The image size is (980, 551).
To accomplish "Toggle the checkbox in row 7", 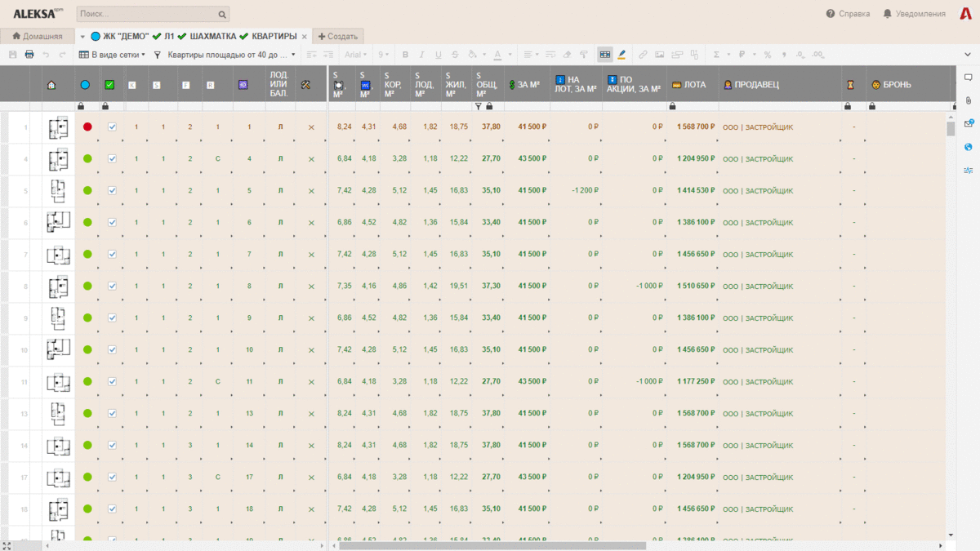I will (113, 254).
